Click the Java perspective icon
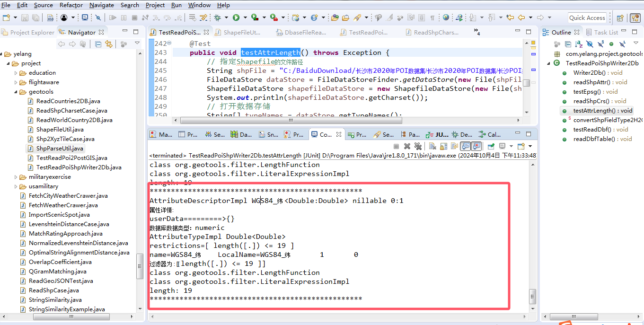 (635, 18)
